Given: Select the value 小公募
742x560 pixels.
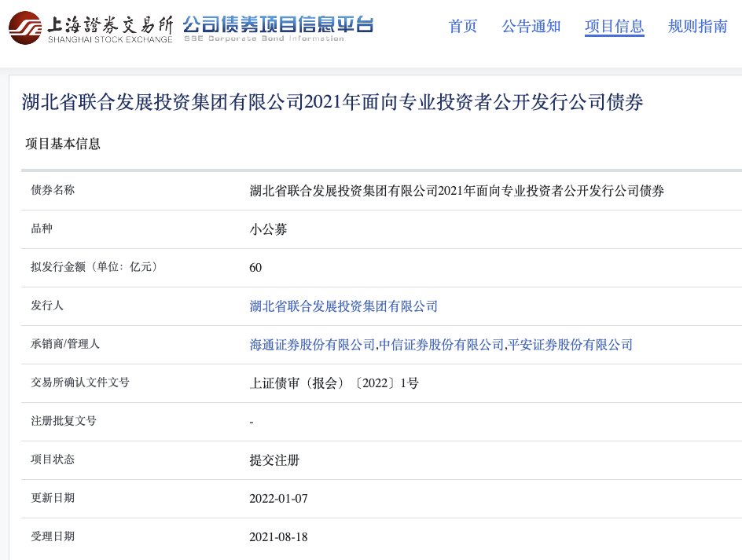Looking at the screenshot, I should [x=268, y=229].
